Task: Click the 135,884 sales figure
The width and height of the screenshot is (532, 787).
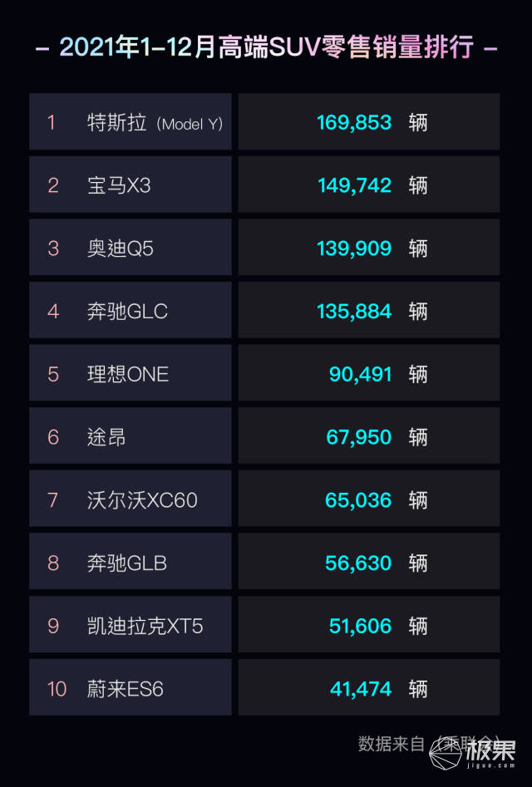Action: [x=354, y=311]
